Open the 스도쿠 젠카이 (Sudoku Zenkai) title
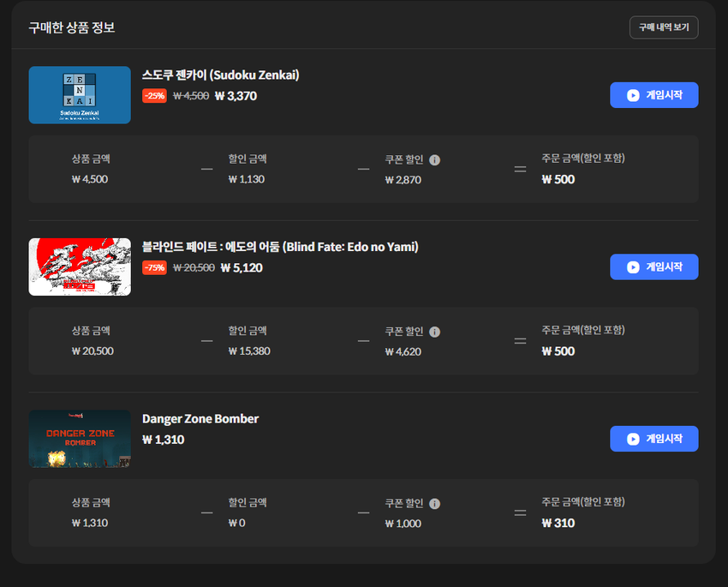Viewport: 728px width, 587px height. [220, 75]
